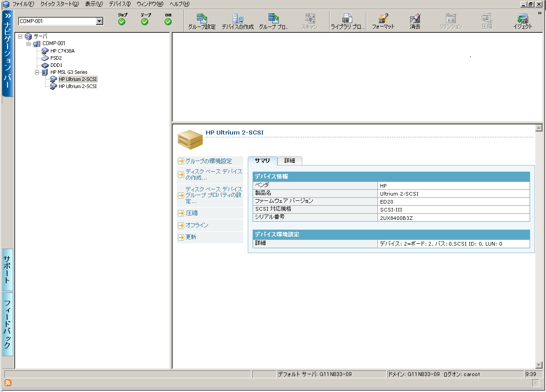Click the detail pane scroll up arrow

538,128
